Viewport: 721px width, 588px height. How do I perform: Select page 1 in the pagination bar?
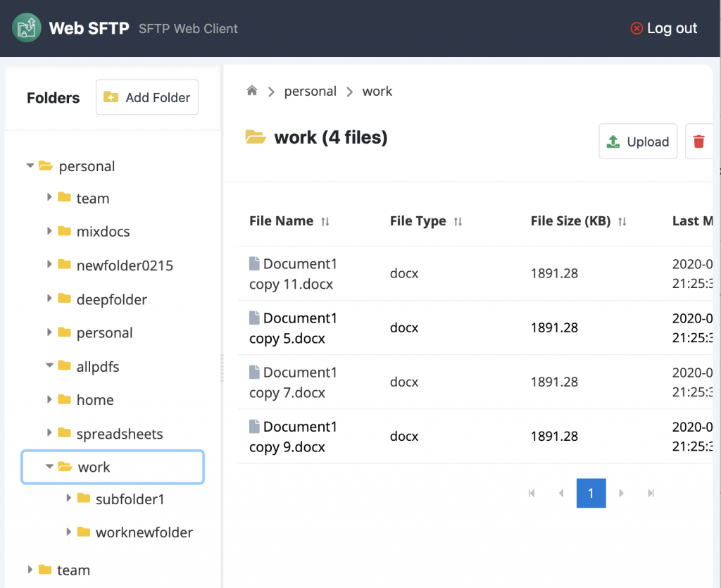click(x=591, y=493)
